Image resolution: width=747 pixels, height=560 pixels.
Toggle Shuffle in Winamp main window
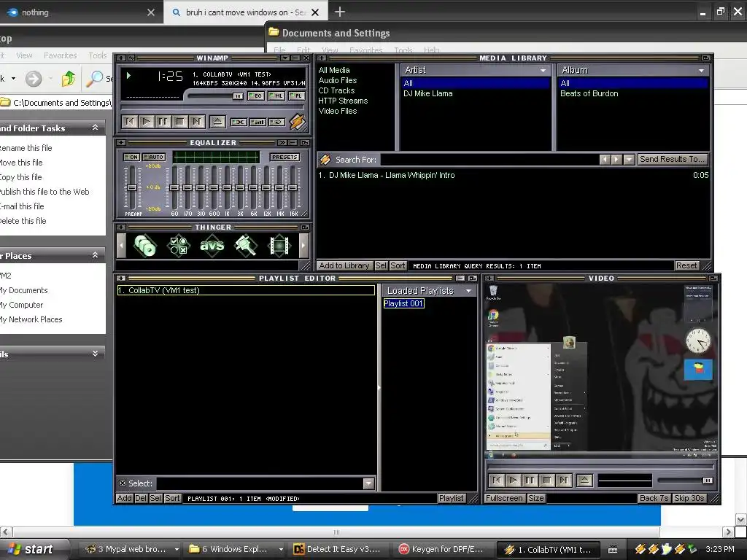[239, 122]
